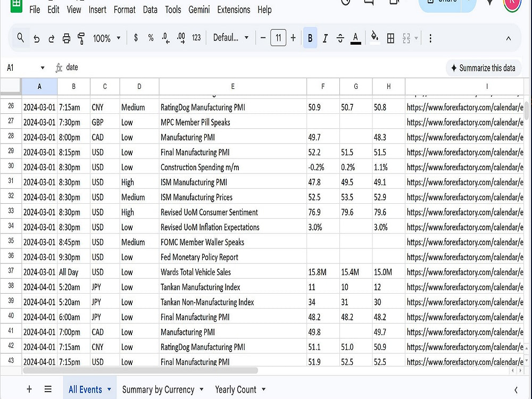
Task: Click the search menus magnifier icon
Action: [x=20, y=38]
